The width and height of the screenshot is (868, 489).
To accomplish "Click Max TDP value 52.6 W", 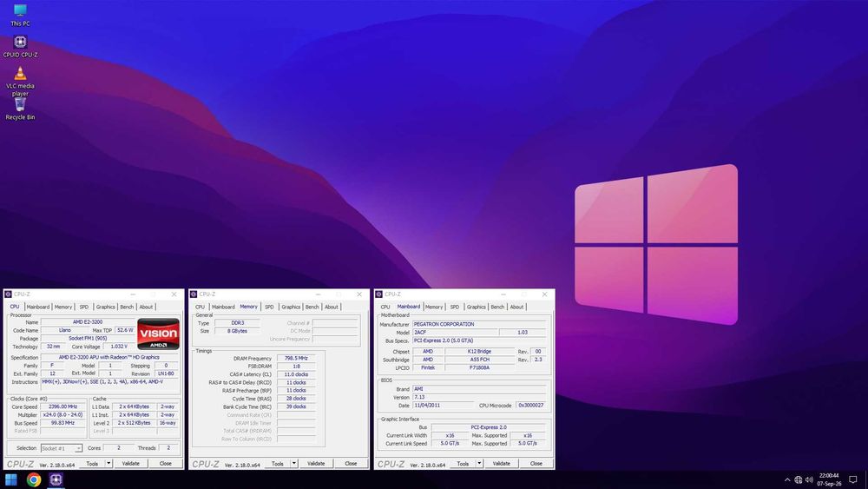I will pyautogui.click(x=125, y=330).
